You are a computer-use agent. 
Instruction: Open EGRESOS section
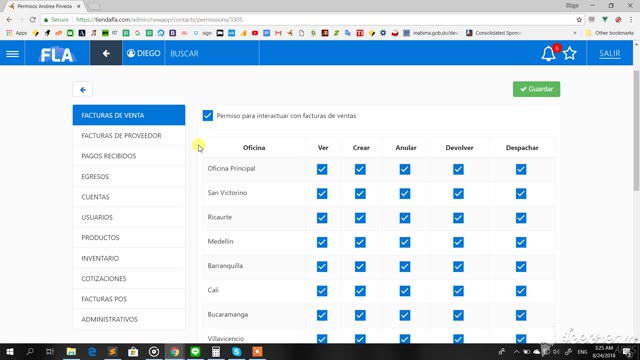pyautogui.click(x=129, y=176)
